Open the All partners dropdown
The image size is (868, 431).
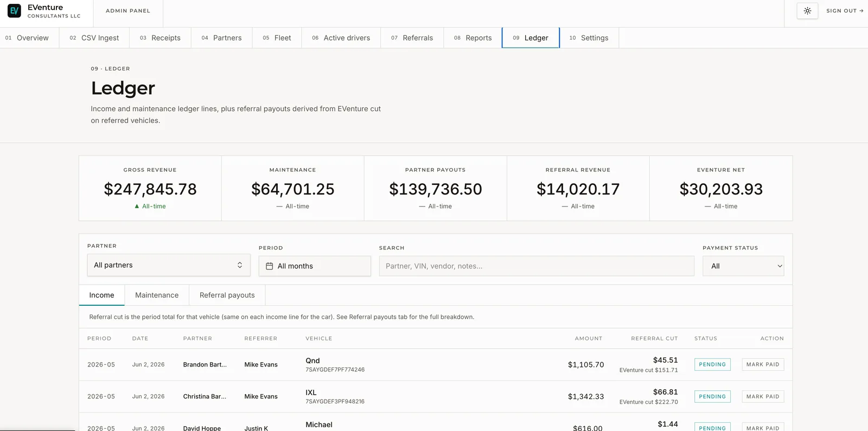click(x=169, y=265)
